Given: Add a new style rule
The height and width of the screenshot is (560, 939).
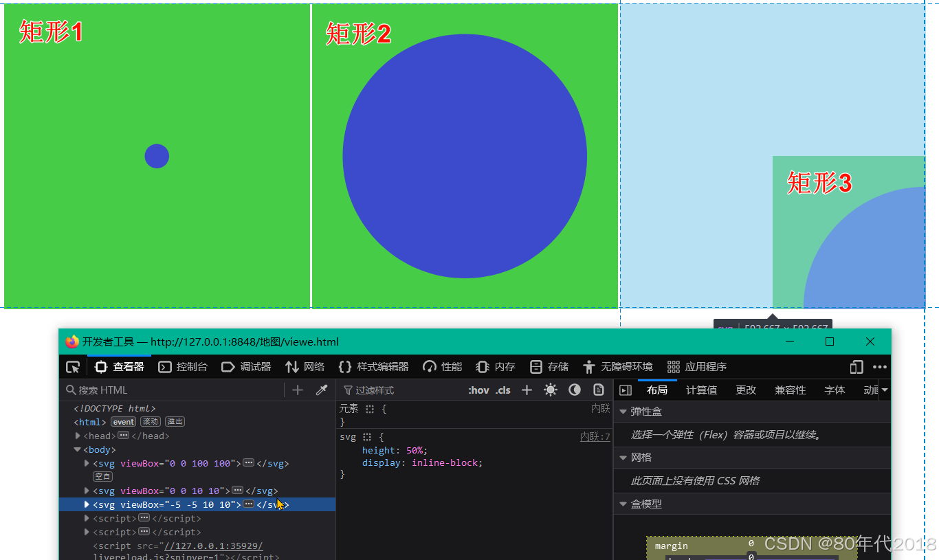Looking at the screenshot, I should [x=527, y=390].
